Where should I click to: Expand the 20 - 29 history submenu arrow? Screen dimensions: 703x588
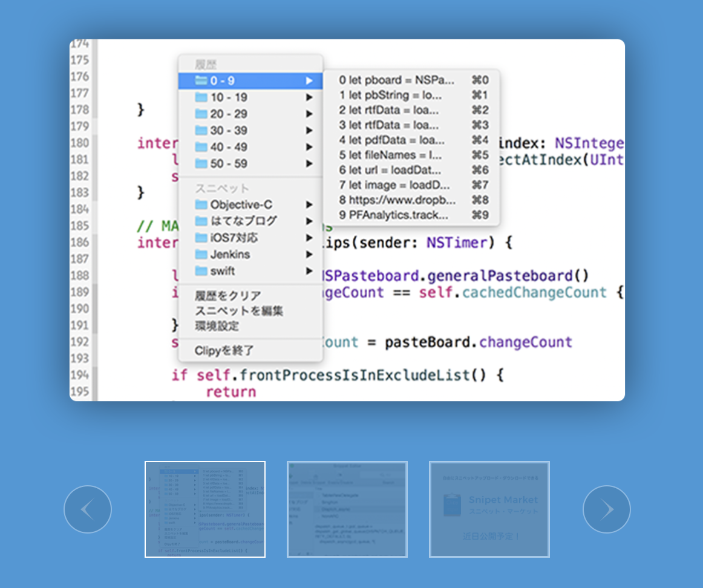tap(309, 114)
